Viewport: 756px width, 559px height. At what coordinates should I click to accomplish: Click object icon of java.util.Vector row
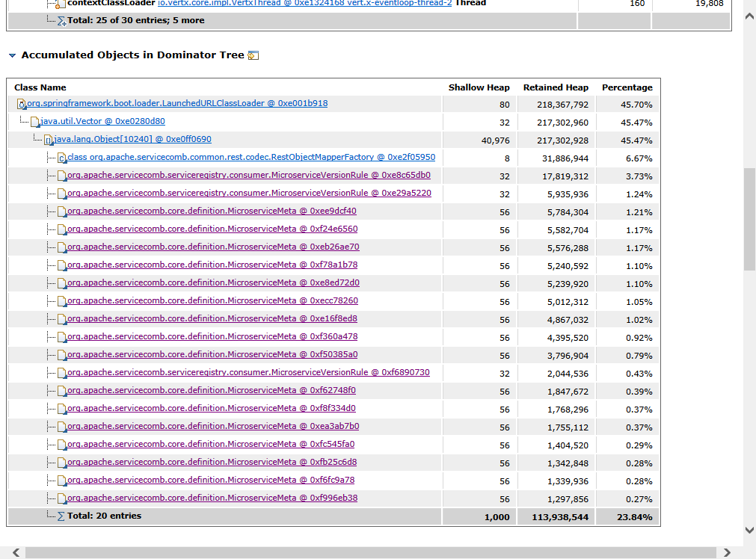[34, 122]
